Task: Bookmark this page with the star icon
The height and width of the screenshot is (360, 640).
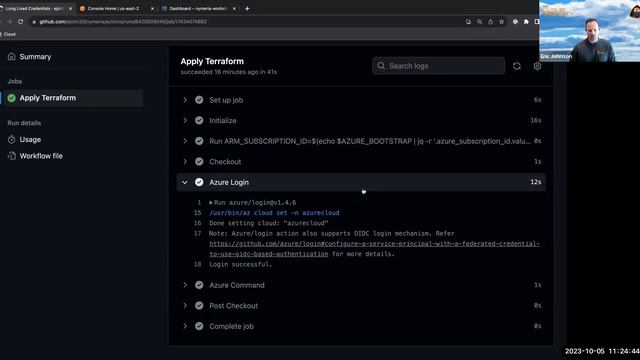Action: coord(501,22)
